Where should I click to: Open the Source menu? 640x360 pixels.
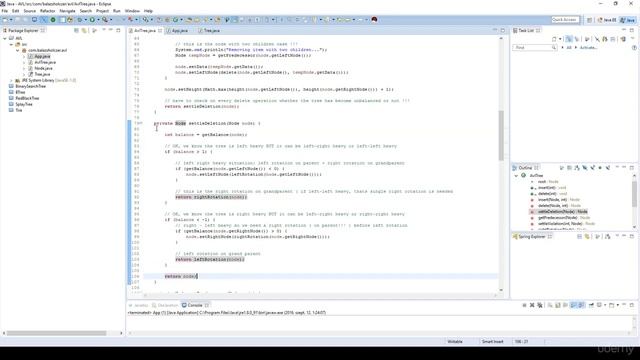click(x=29, y=11)
